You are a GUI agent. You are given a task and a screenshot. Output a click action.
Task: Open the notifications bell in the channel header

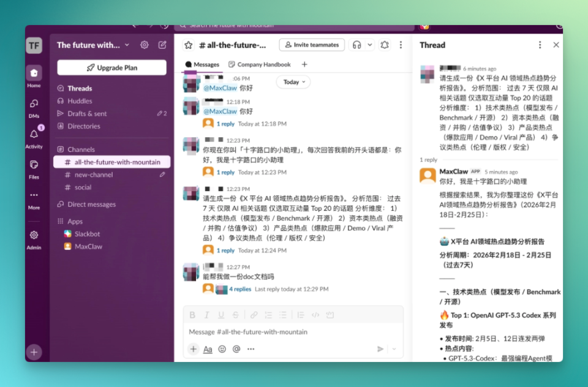(385, 45)
